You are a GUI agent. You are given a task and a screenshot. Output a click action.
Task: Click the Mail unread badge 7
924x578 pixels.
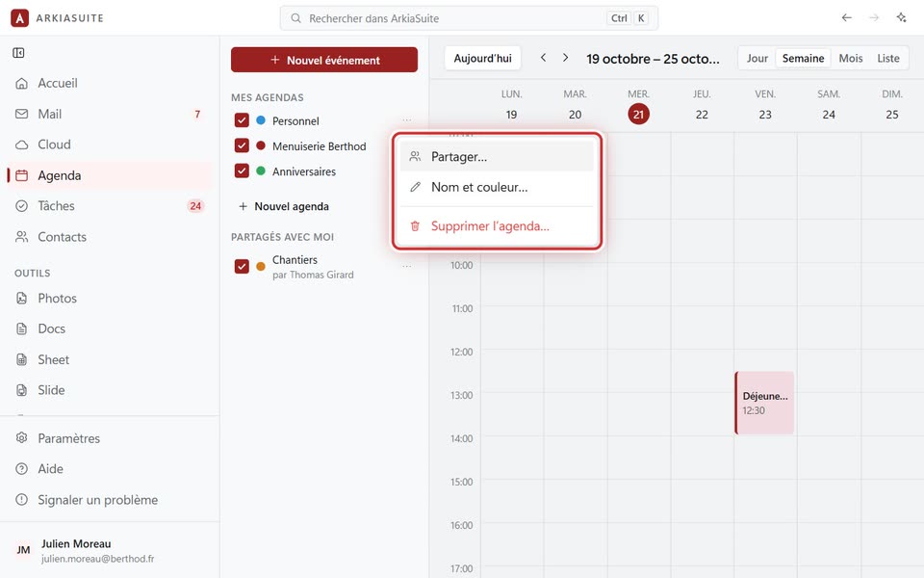tap(197, 114)
